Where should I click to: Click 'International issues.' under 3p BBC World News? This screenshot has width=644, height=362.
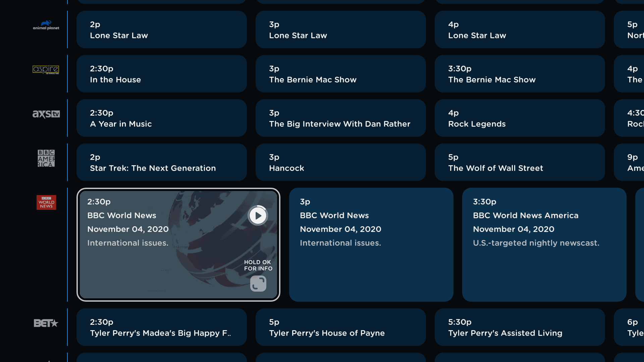click(x=340, y=243)
